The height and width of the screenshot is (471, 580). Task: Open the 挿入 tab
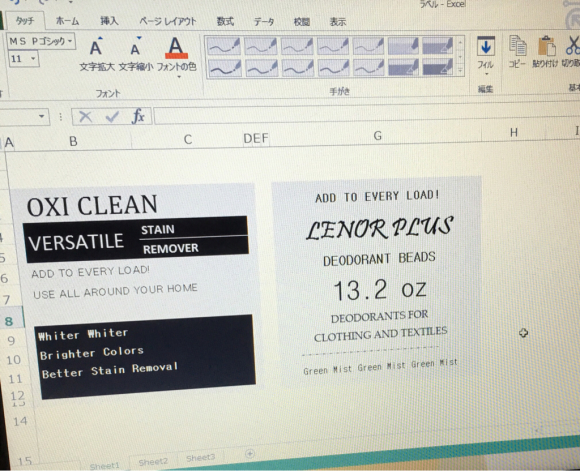click(x=109, y=21)
